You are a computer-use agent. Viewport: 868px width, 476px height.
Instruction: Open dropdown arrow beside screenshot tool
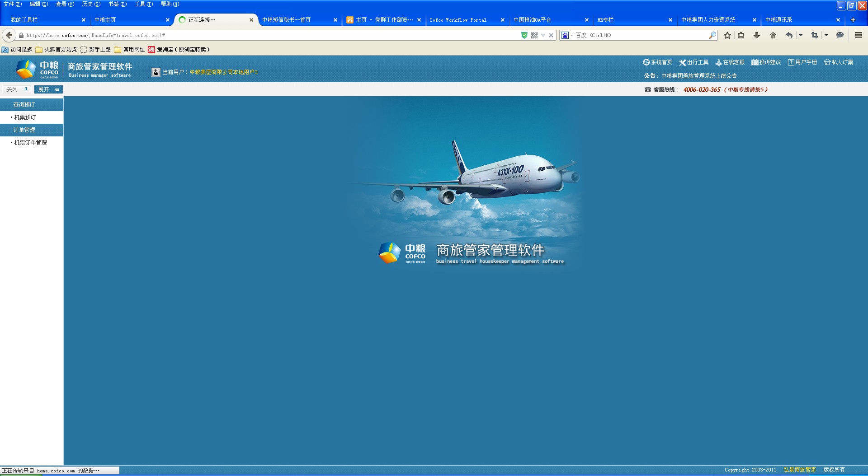(826, 35)
